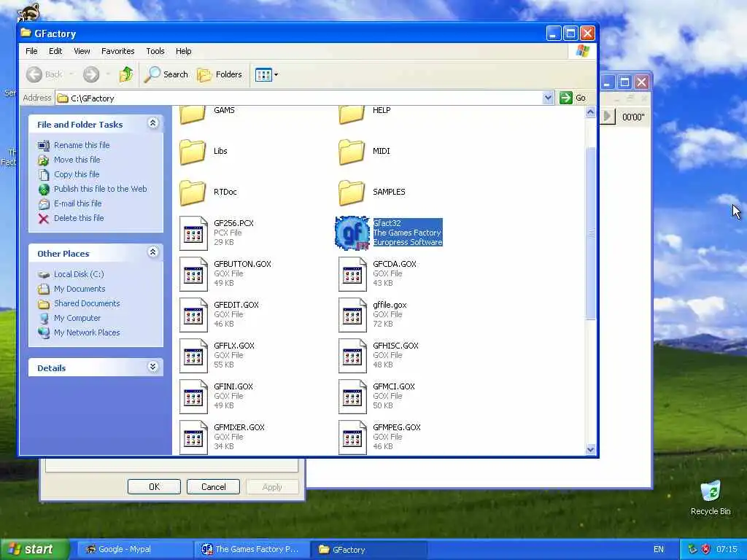This screenshot has width=747, height=560.
Task: Open the Help menu
Action: pos(183,51)
